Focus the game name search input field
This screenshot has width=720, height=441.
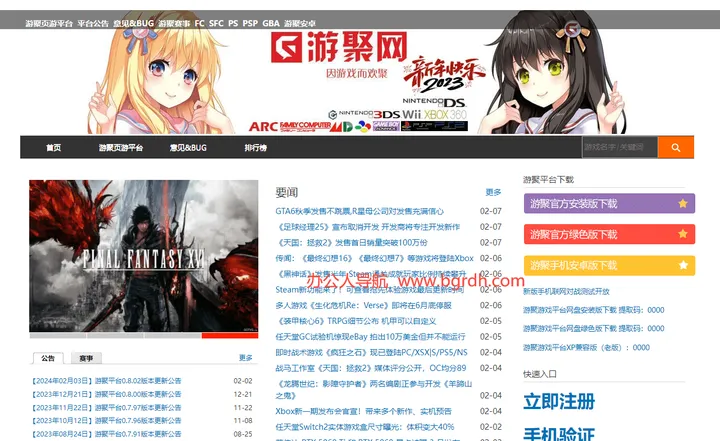coord(620,147)
